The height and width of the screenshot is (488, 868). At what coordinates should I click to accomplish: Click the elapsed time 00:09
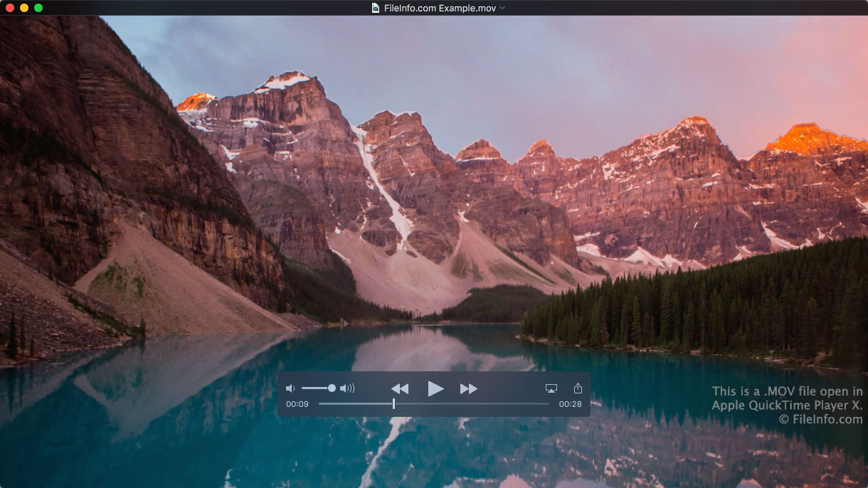click(297, 404)
